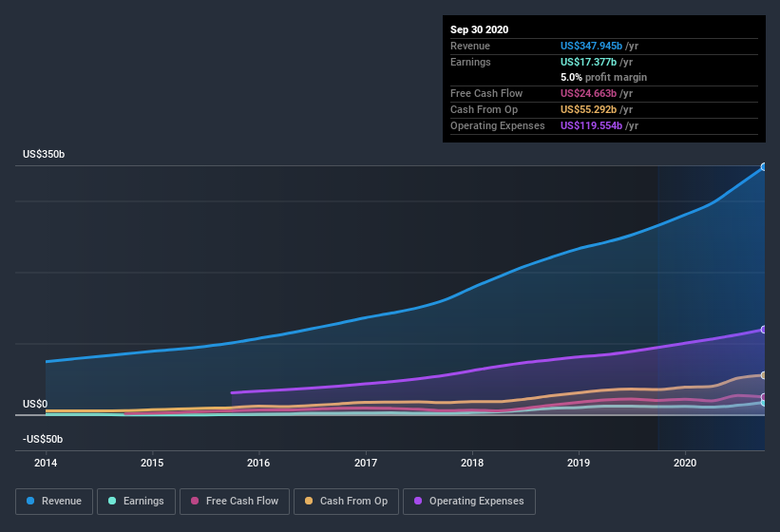Click the Earnings label in the tooltip

[x=470, y=62]
